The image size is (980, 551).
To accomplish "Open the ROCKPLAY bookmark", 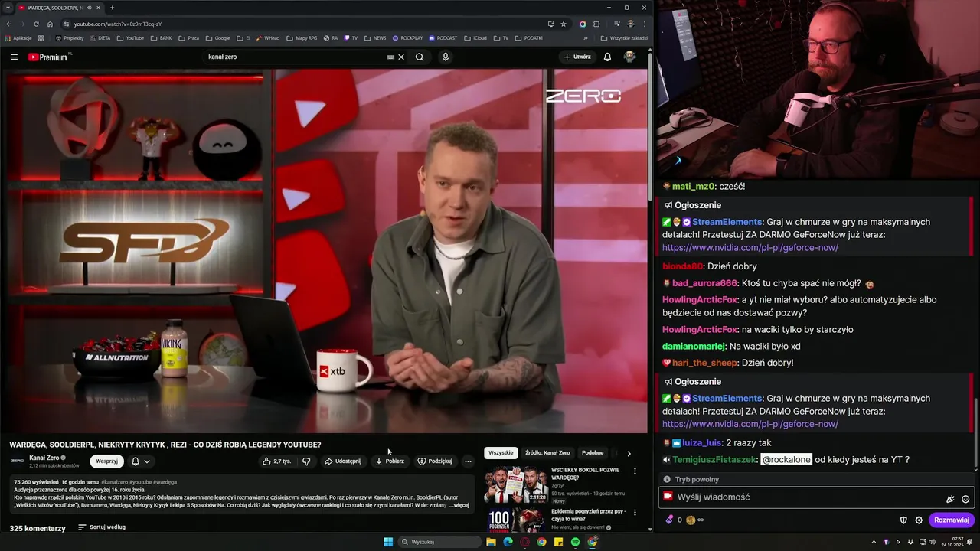I will tap(407, 38).
